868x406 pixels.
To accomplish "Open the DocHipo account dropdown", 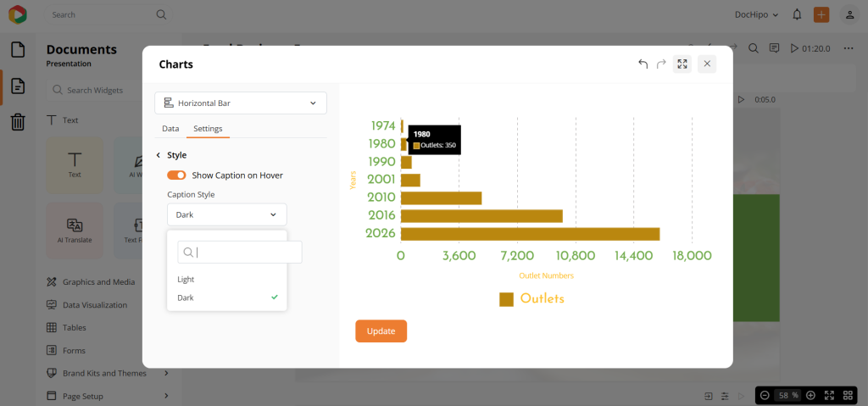I will [756, 15].
